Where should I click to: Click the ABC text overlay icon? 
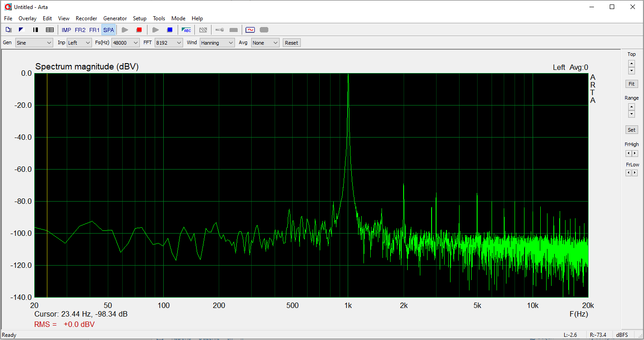(186, 30)
